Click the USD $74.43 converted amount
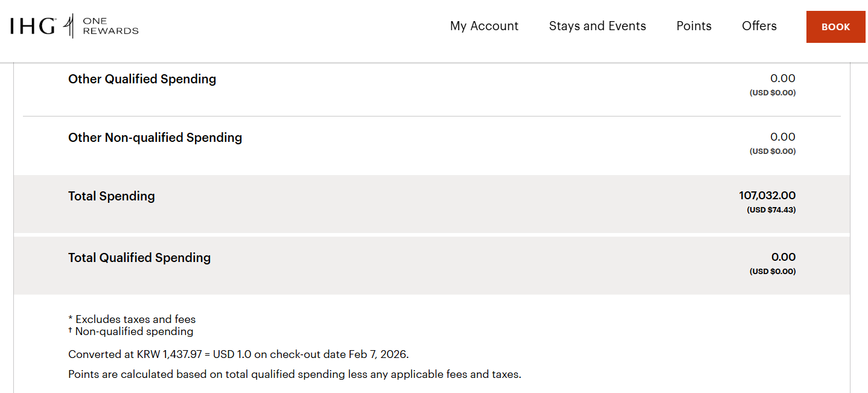 pyautogui.click(x=771, y=210)
